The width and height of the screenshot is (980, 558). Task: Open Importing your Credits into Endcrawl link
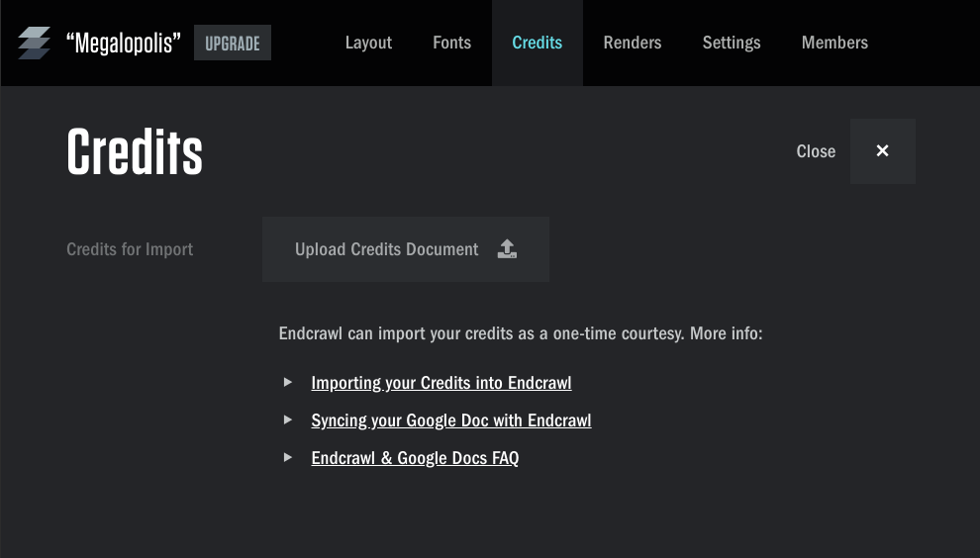(x=441, y=383)
